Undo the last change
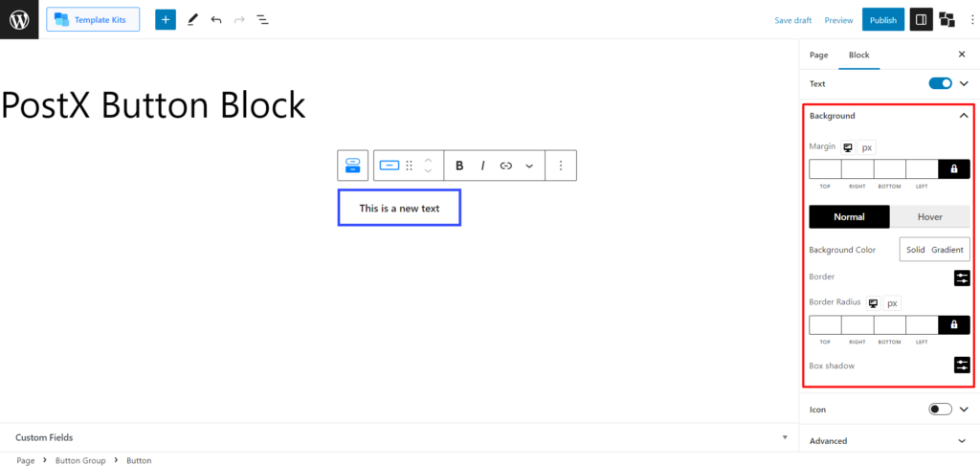980x466 pixels. coord(216,20)
